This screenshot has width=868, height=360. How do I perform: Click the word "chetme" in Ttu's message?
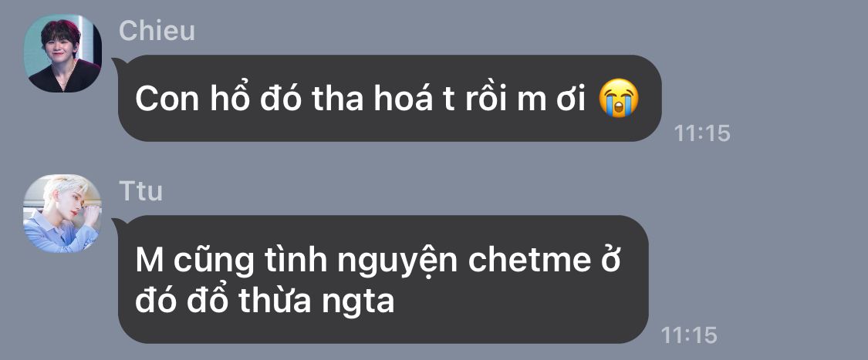click(530, 261)
